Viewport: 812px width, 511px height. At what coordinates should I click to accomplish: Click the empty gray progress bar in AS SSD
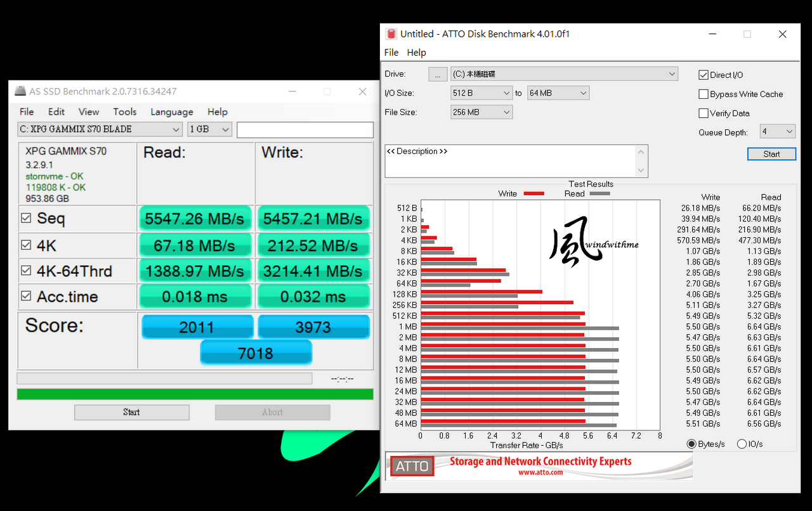point(164,378)
